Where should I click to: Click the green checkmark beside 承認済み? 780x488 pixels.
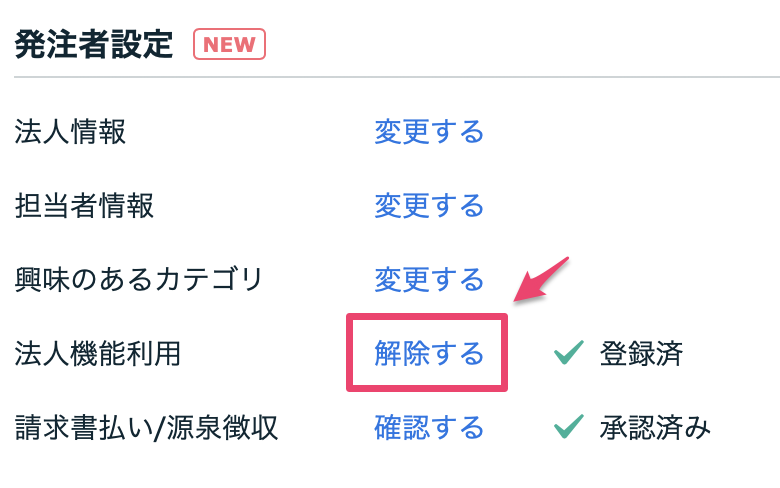point(568,429)
